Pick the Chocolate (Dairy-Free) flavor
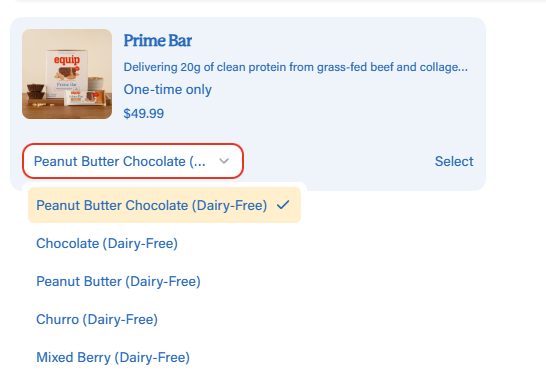Screen dimensions: 546x390 pyautogui.click(x=107, y=243)
